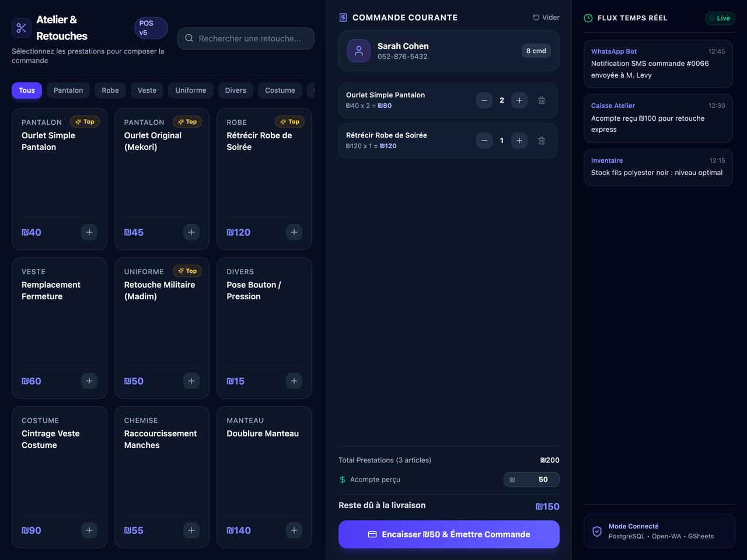747x560 pixels.
Task: Focus the Rechercher une retouche search field
Action: [x=246, y=38]
